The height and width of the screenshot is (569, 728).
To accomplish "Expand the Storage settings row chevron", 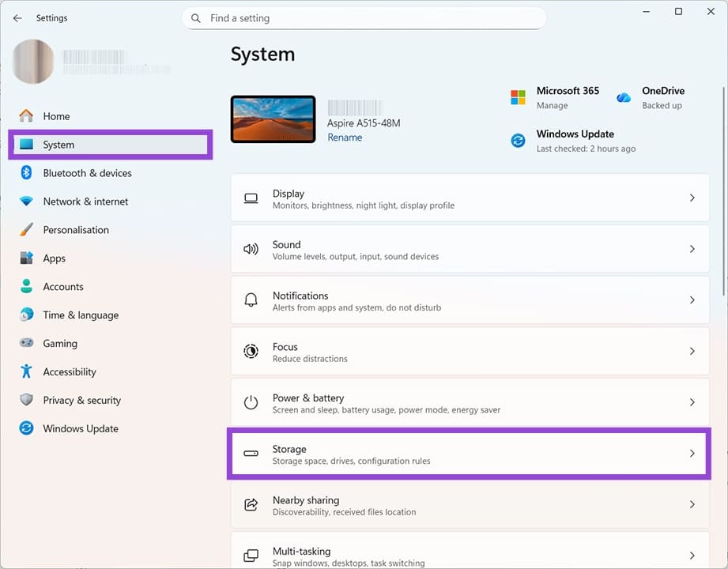I will point(692,454).
